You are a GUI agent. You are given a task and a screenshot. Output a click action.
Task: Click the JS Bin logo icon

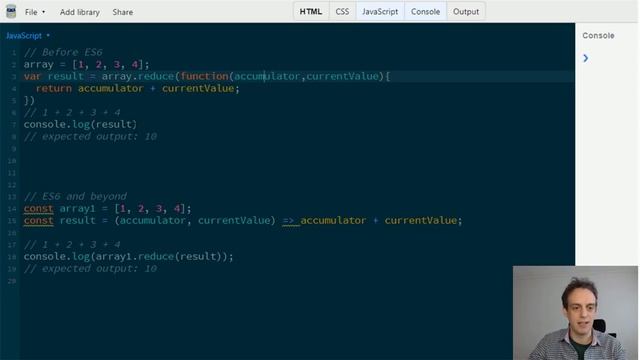11,11
